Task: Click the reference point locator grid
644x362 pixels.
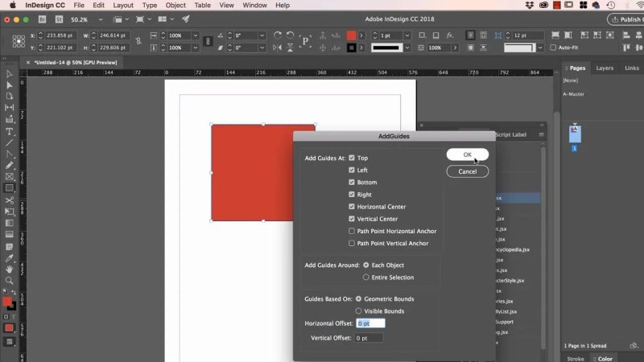Action: 19,42
